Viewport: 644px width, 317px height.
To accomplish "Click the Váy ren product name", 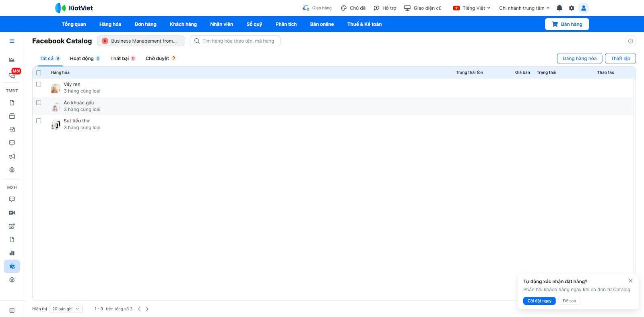I will tap(72, 84).
